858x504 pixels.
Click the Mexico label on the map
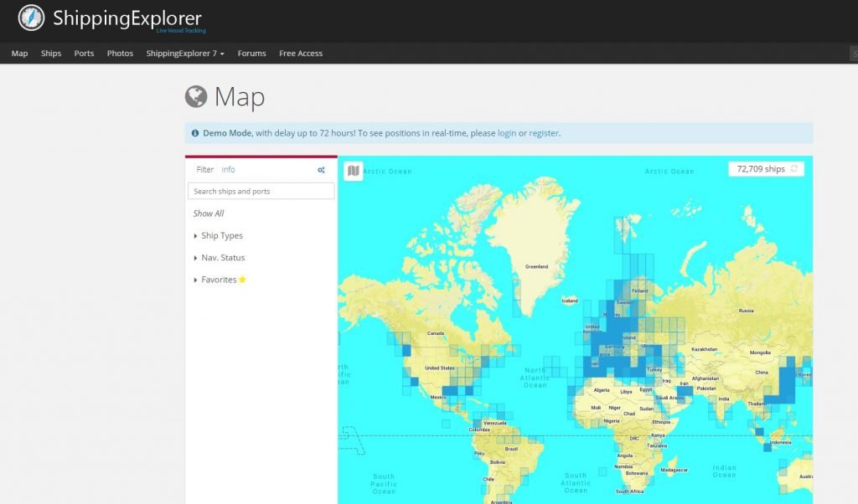[x=437, y=398]
